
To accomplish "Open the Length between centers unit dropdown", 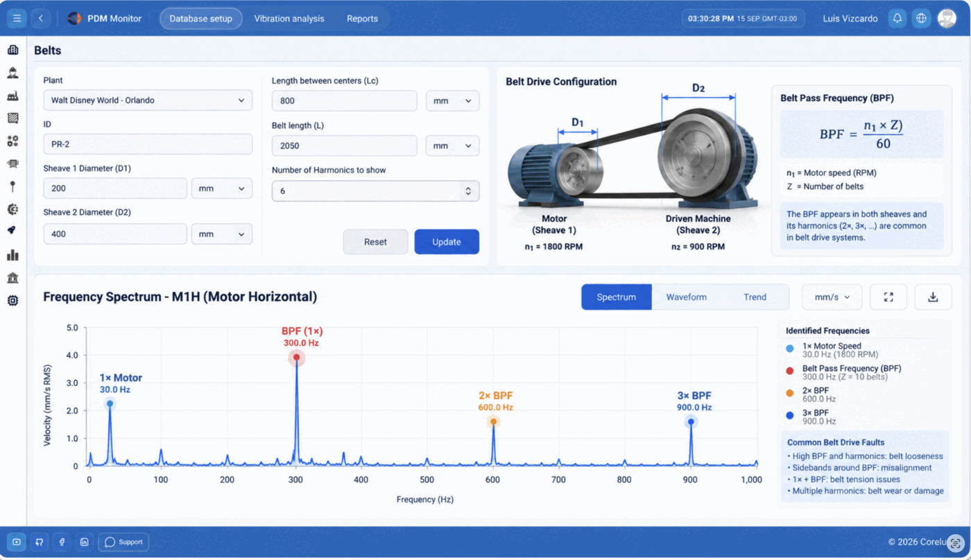I will click(x=452, y=100).
